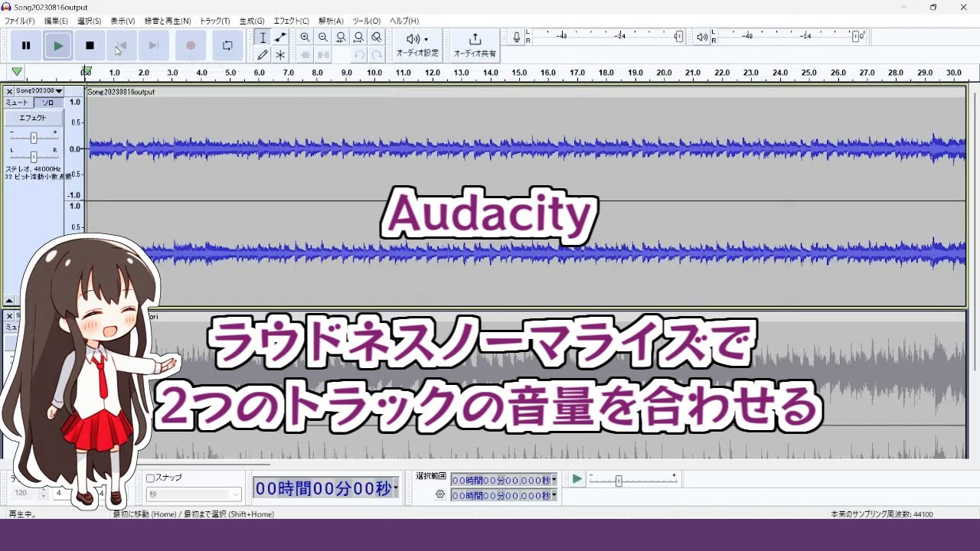Stop playback with the Stop button

90,45
